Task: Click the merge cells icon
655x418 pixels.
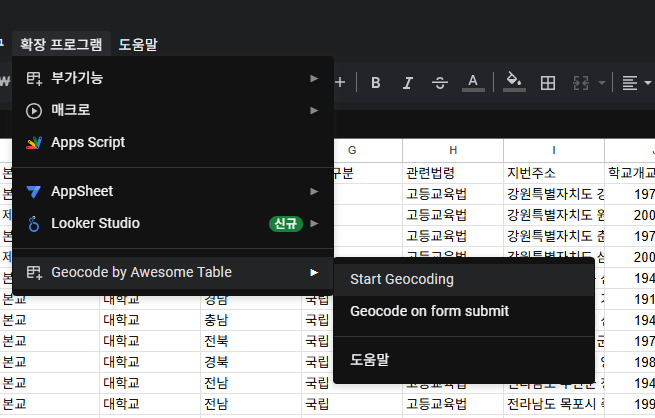Action: [581, 83]
